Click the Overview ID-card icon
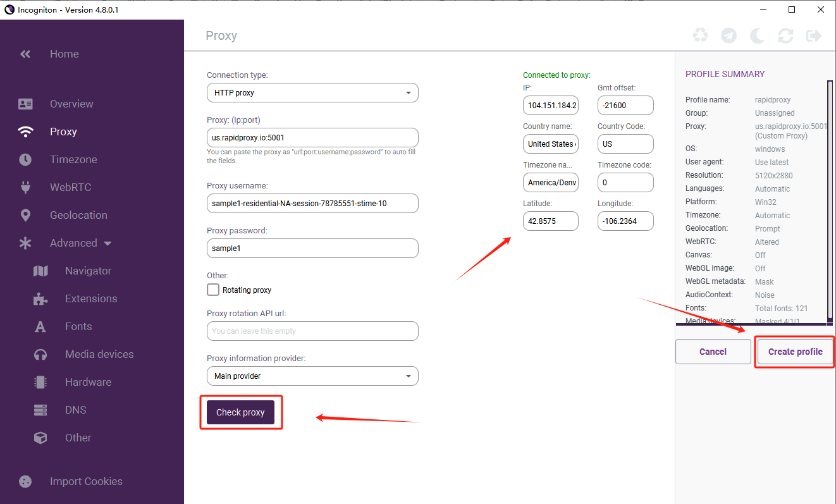The height and width of the screenshot is (504, 836). (25, 104)
